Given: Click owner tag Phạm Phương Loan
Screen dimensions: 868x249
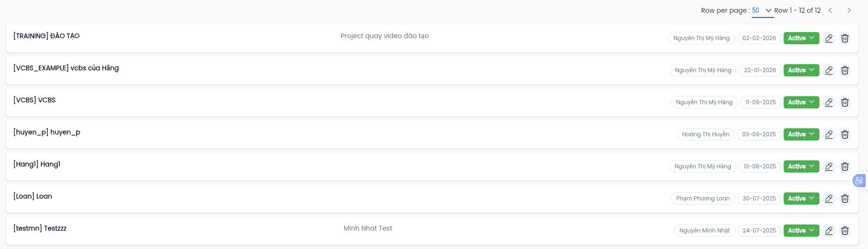Looking at the screenshot, I should coord(703,199).
